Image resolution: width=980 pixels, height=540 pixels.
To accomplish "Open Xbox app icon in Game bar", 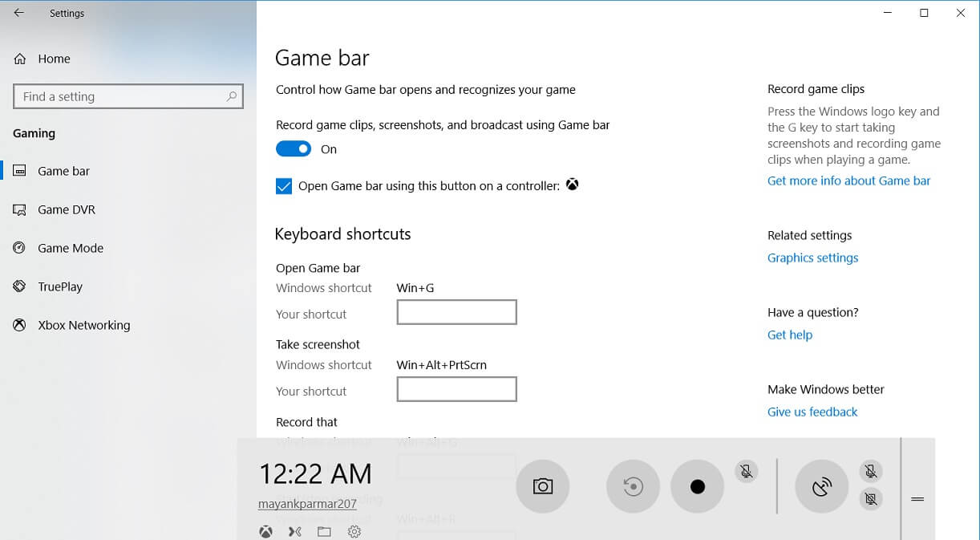I will [265, 531].
